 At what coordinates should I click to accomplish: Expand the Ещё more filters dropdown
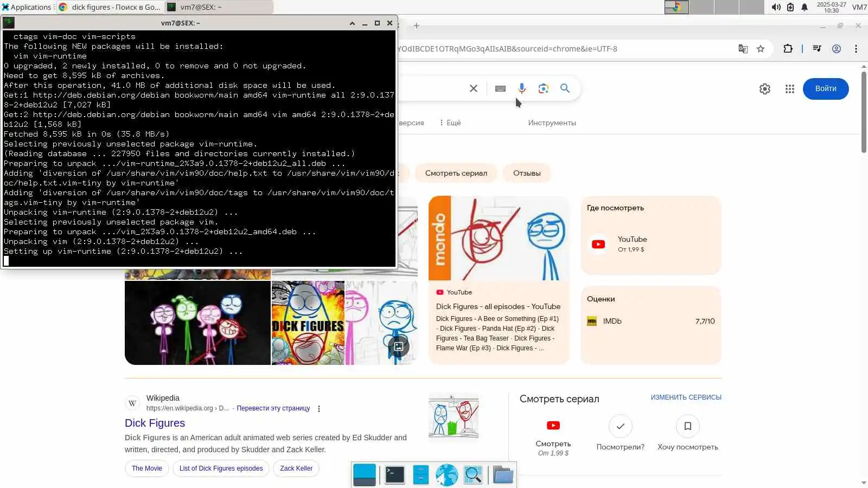(x=450, y=123)
